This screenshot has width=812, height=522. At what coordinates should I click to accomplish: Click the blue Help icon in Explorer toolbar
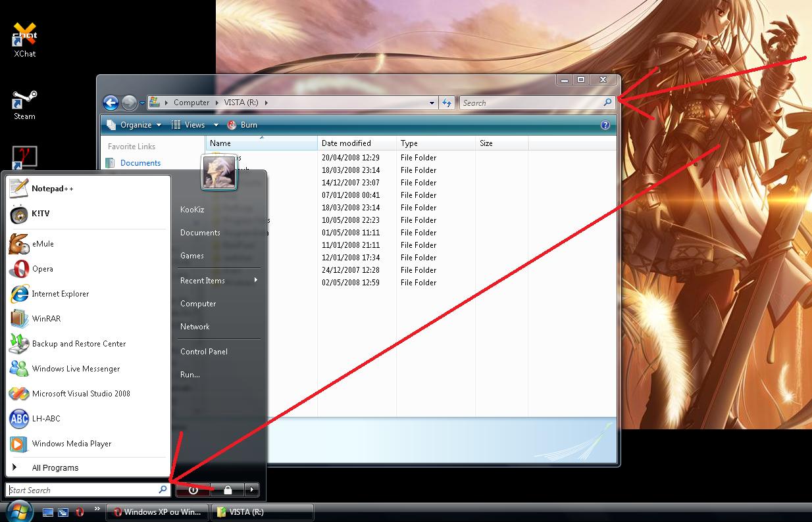pyautogui.click(x=605, y=125)
